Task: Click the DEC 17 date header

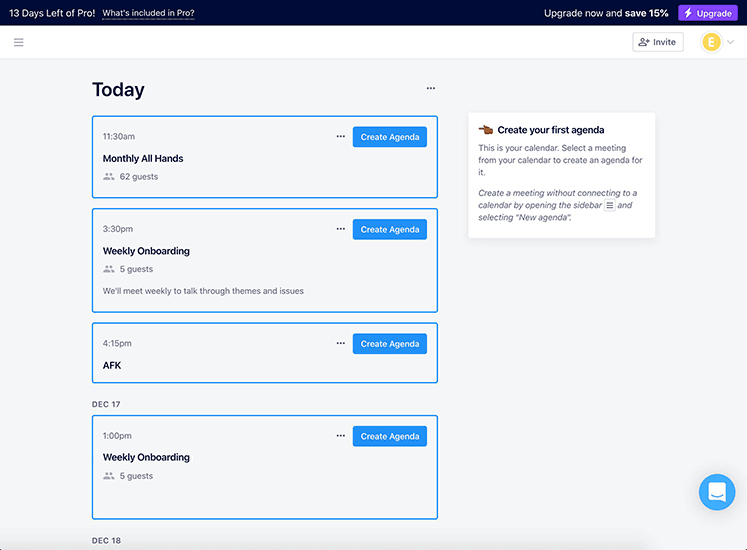Action: (x=106, y=404)
